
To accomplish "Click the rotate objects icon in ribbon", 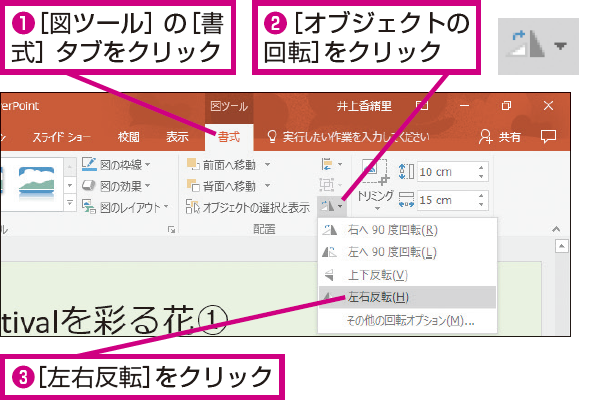I will tap(332, 207).
